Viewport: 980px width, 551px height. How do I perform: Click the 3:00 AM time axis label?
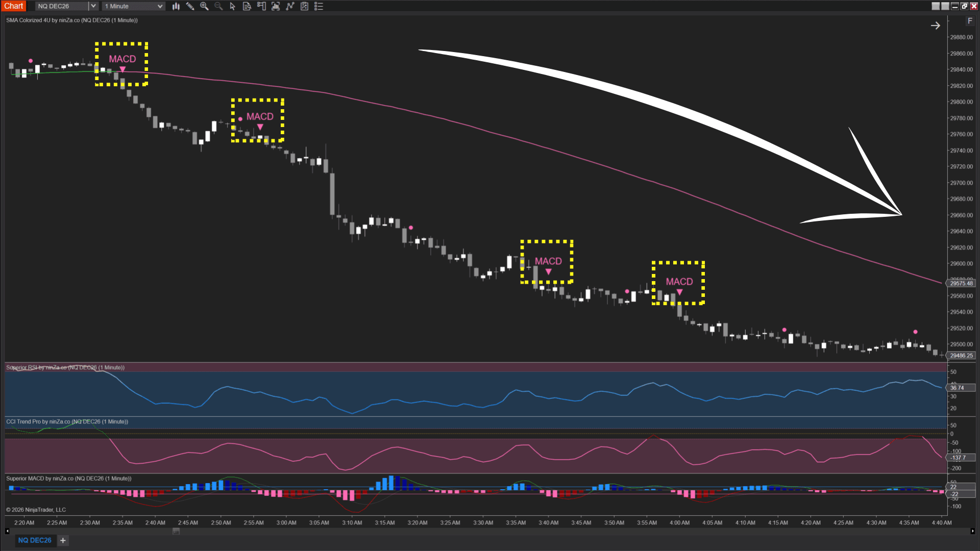coord(286,522)
